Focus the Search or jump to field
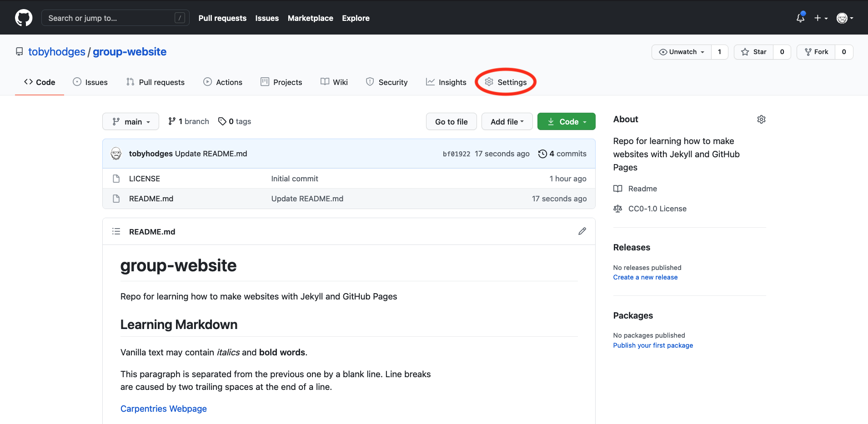The width and height of the screenshot is (868, 424). point(115,18)
